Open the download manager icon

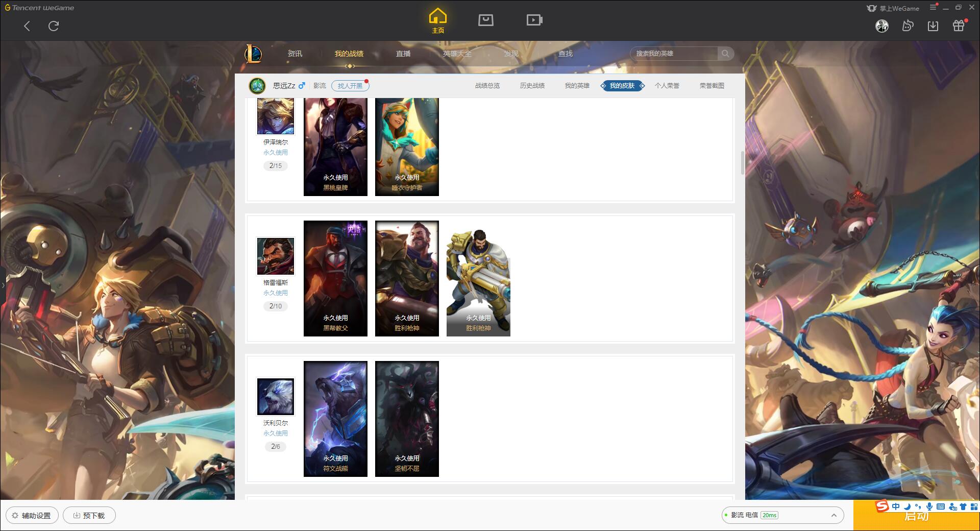933,26
